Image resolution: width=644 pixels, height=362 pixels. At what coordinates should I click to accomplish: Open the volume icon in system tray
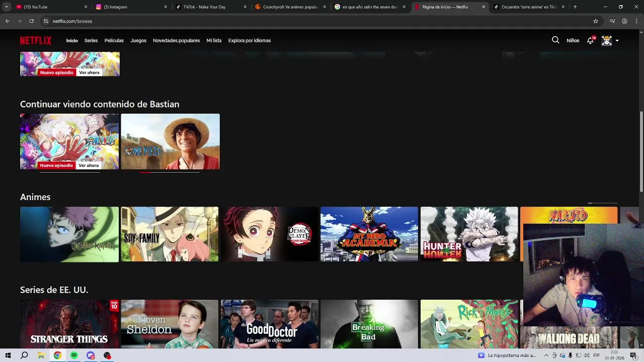pos(587,355)
